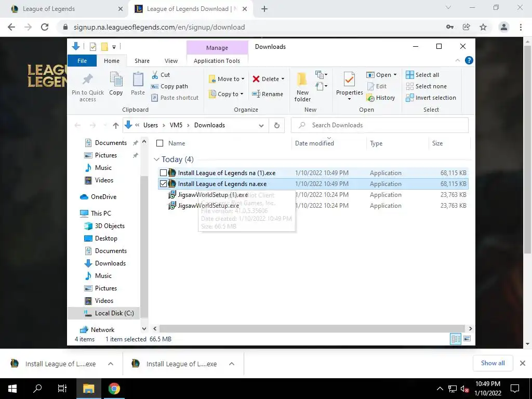The image size is (532, 399).
Task: Click Chrome share page icon
Action: [467, 27]
